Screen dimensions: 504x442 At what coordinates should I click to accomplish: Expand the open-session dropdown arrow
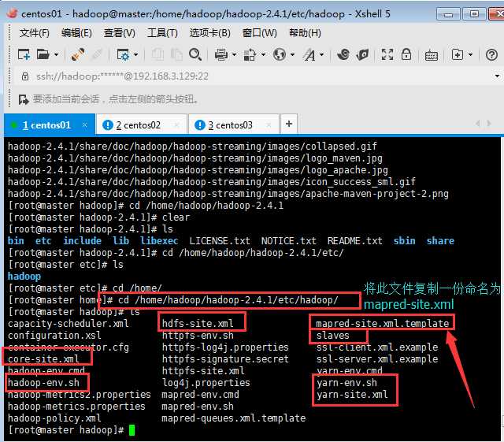click(x=56, y=54)
